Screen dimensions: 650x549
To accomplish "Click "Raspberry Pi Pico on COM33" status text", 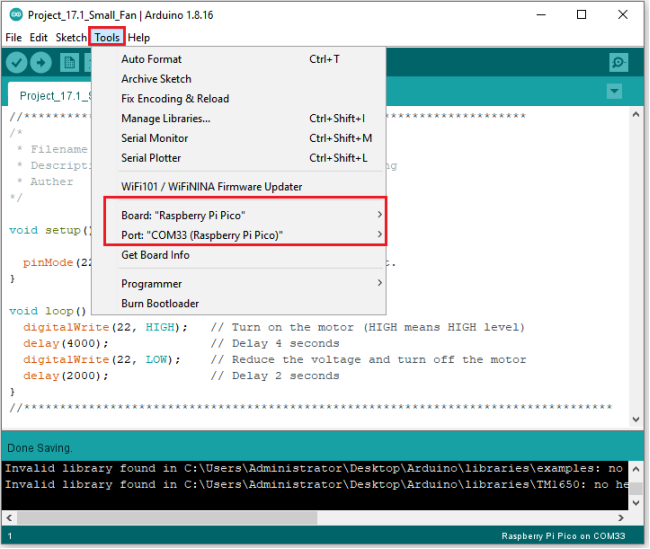I will [563, 536].
